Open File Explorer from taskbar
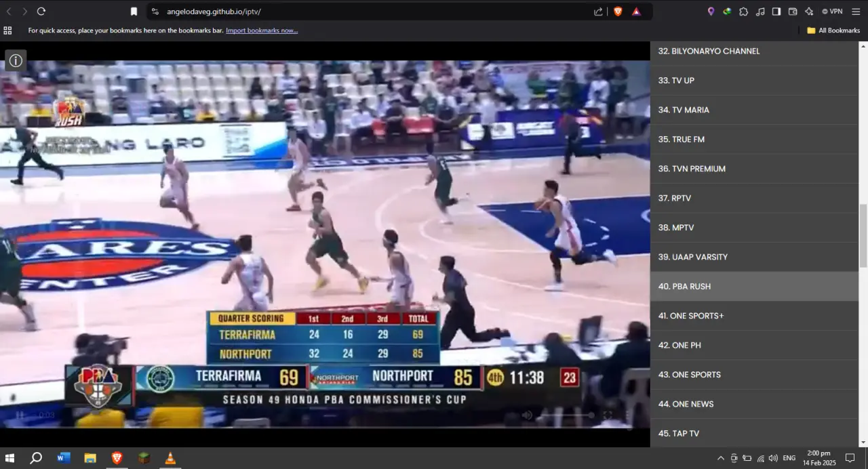 click(90, 458)
